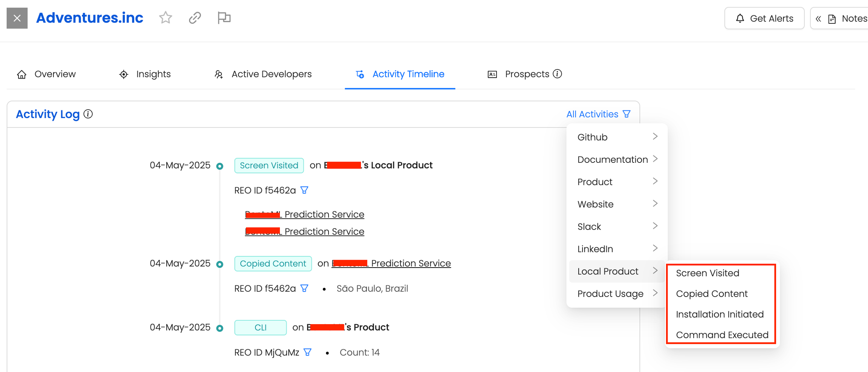Click the Activity Log info icon
This screenshot has width=868, height=372.
(x=88, y=114)
